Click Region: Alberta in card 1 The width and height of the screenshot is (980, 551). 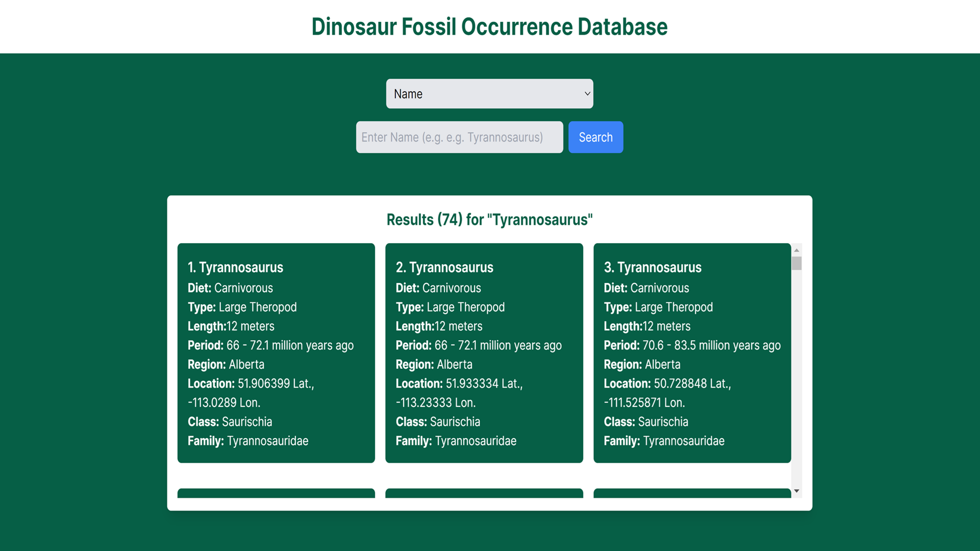(226, 364)
